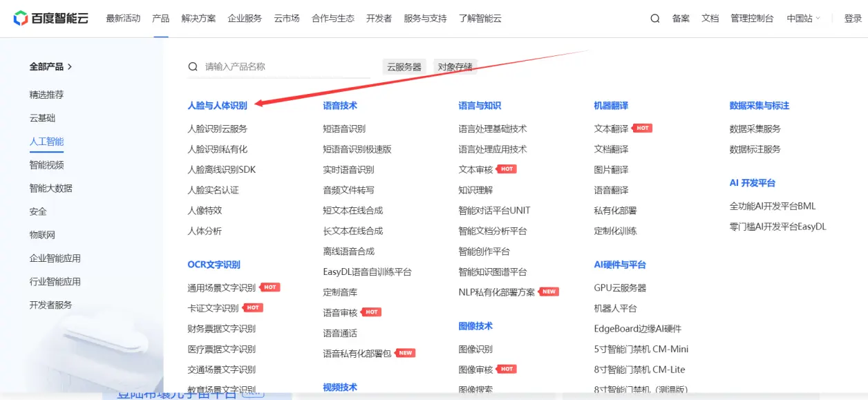The width and height of the screenshot is (868, 400).
Task: Open 音频文件转写 product
Action: click(x=348, y=190)
